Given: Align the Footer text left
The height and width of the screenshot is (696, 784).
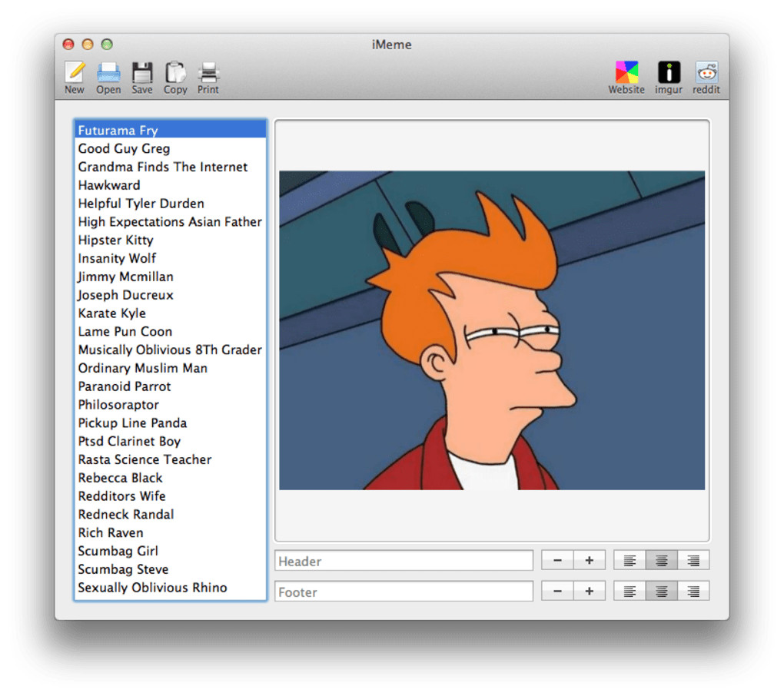Looking at the screenshot, I should click(x=630, y=591).
